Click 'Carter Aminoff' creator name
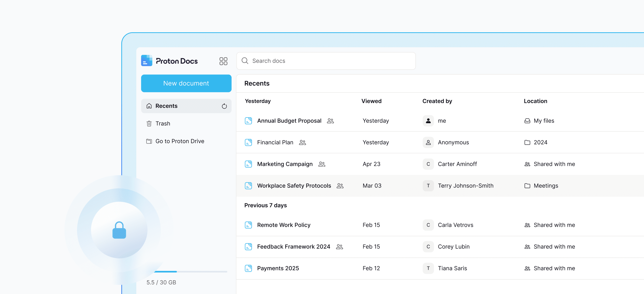This screenshot has height=294, width=644. click(x=457, y=164)
